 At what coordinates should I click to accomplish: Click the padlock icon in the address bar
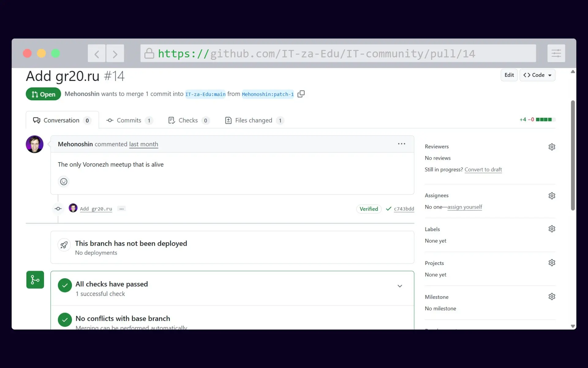tap(149, 53)
